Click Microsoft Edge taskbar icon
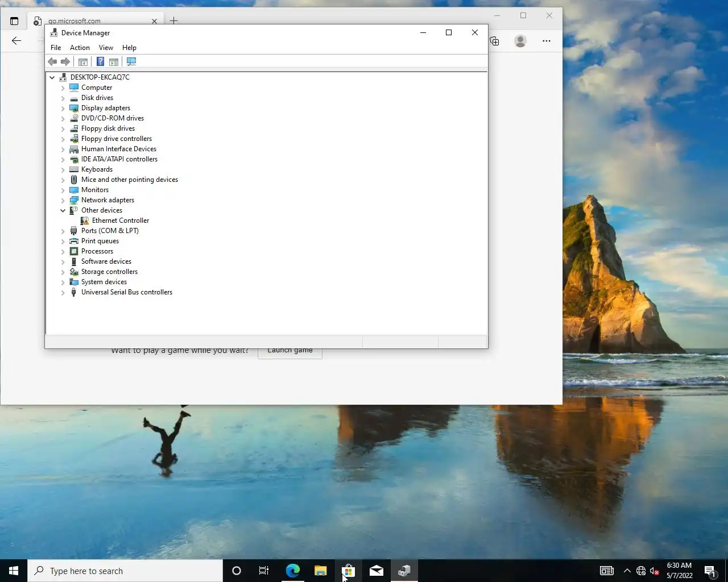 293,571
